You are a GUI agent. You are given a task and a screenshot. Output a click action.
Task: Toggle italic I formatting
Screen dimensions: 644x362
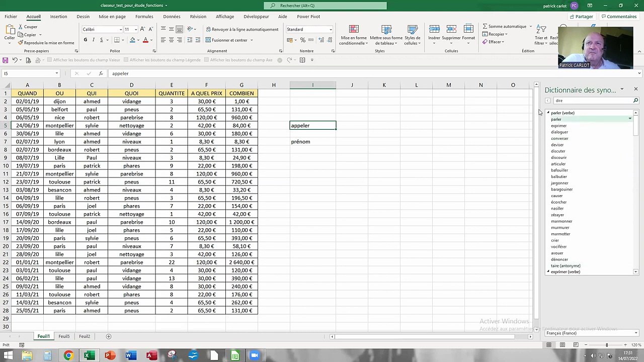93,40
